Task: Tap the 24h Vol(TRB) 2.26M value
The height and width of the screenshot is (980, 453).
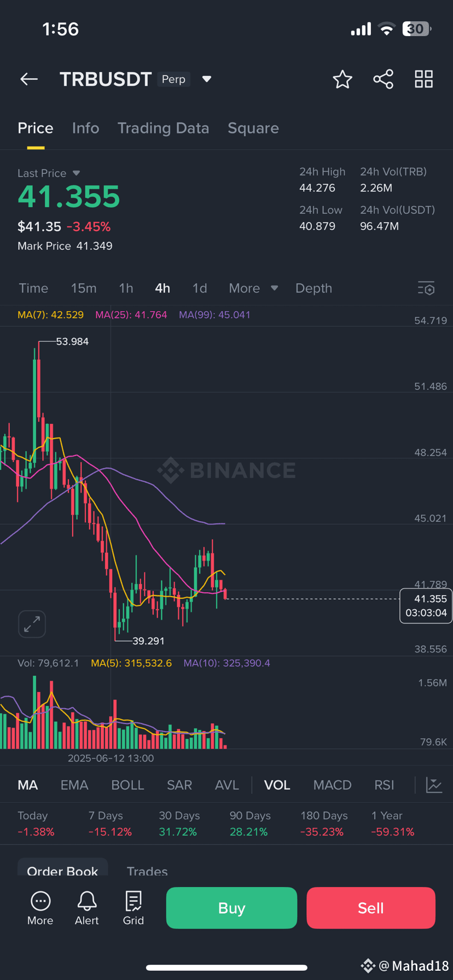Action: point(376,188)
